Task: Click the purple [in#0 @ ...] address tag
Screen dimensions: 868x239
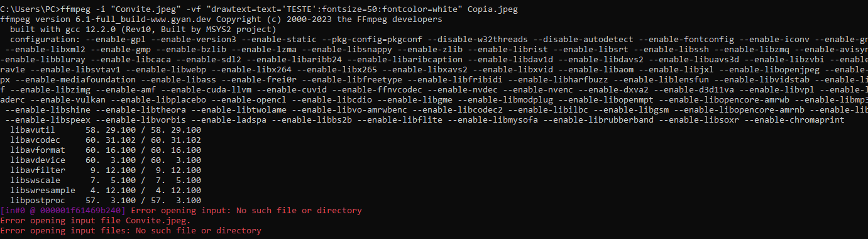Action: (x=63, y=209)
